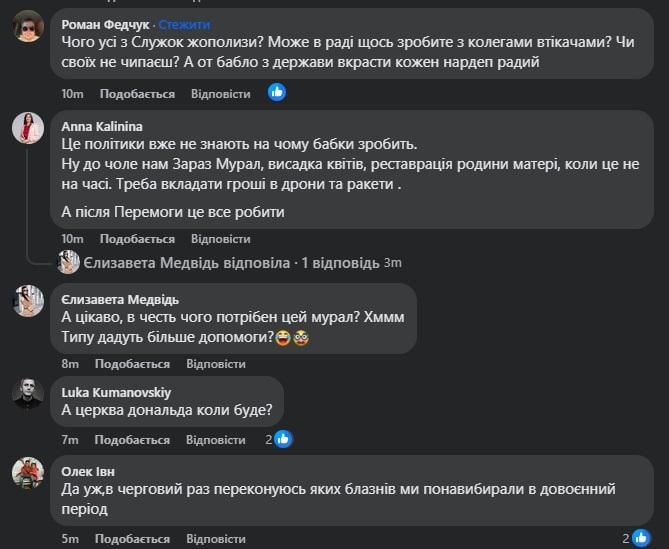Click the 10m timestamp on Anna Kalinina's comment

pyautogui.click(x=72, y=239)
